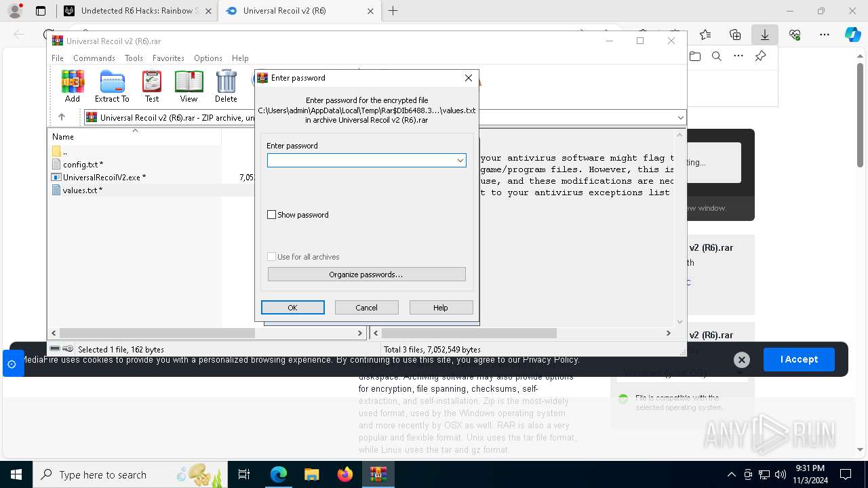
Task: Open Help in the password dialog
Action: pyautogui.click(x=441, y=308)
